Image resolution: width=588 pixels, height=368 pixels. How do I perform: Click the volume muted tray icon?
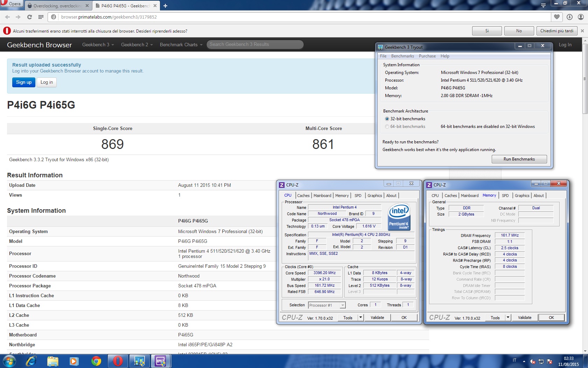pos(533,361)
